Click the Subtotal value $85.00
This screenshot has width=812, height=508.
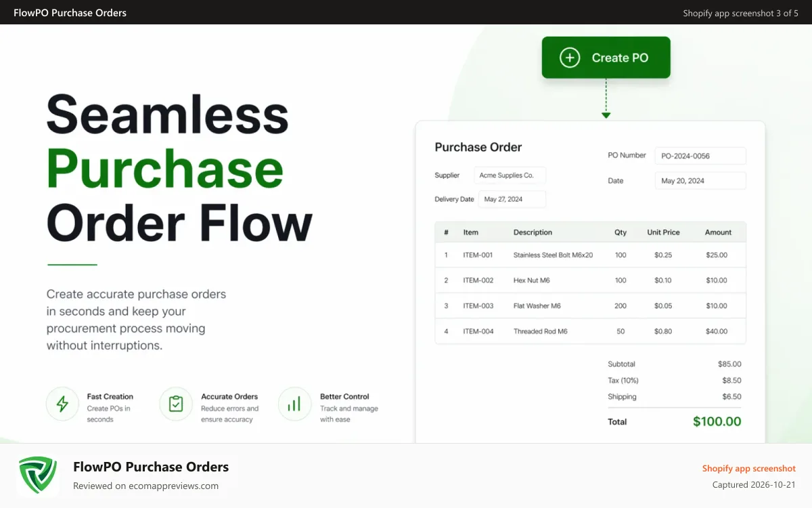pyautogui.click(x=729, y=364)
